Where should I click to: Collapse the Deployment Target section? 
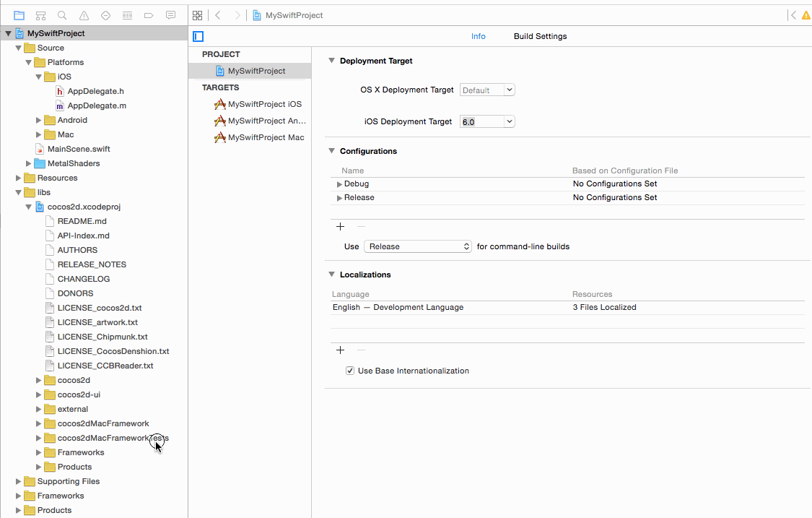[332, 61]
